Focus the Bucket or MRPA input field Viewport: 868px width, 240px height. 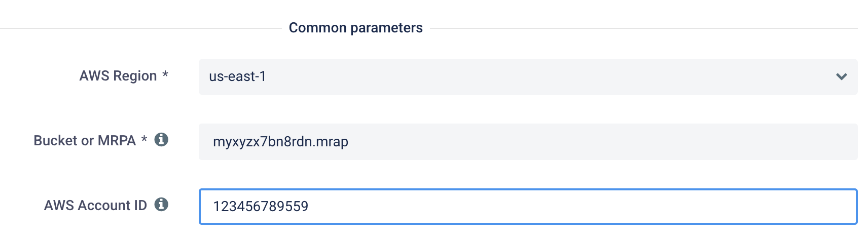tap(528, 142)
